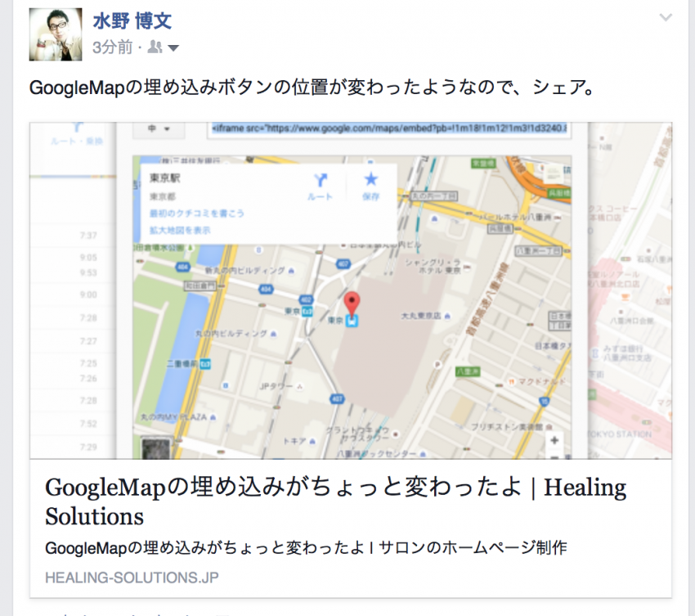Open 水野 博文 profile picture
Image resolution: width=695 pixels, height=616 pixels.
tap(56, 34)
